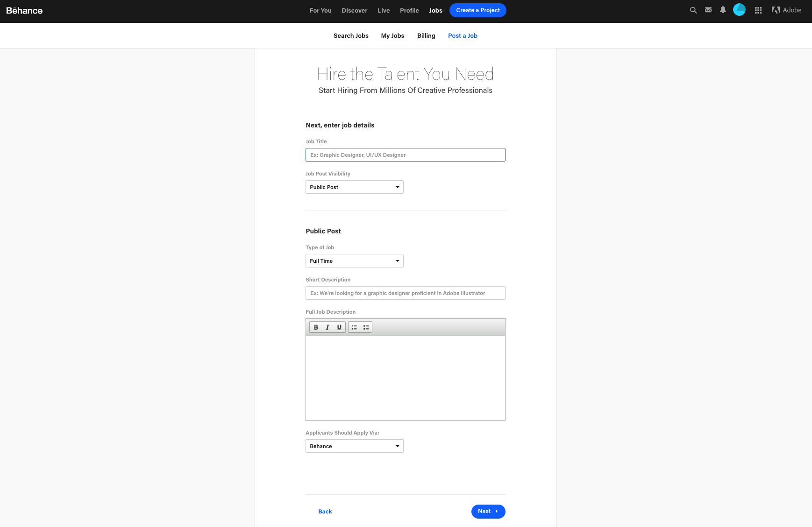Go to Profile in top nav
This screenshot has height=527, width=812.
tap(409, 10)
